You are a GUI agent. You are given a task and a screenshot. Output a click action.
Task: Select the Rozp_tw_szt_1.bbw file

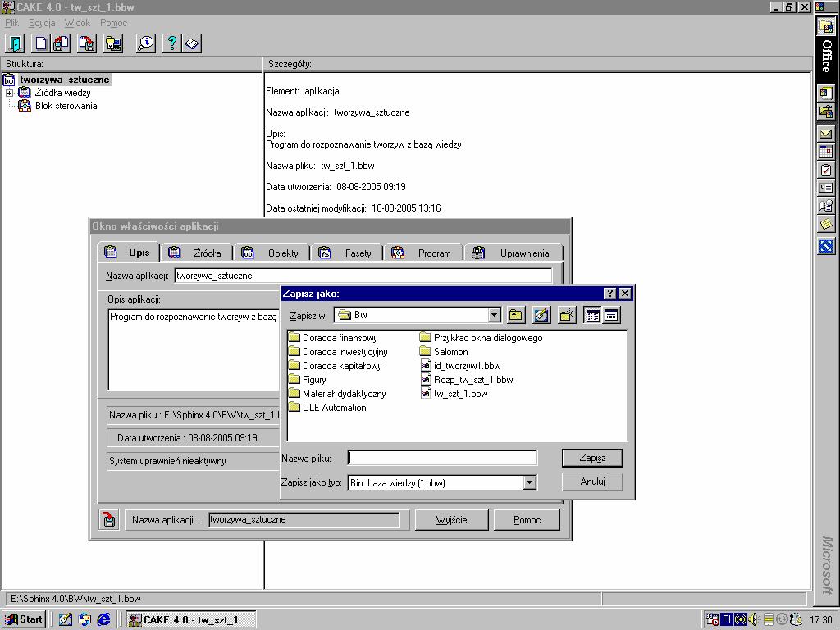coord(467,380)
